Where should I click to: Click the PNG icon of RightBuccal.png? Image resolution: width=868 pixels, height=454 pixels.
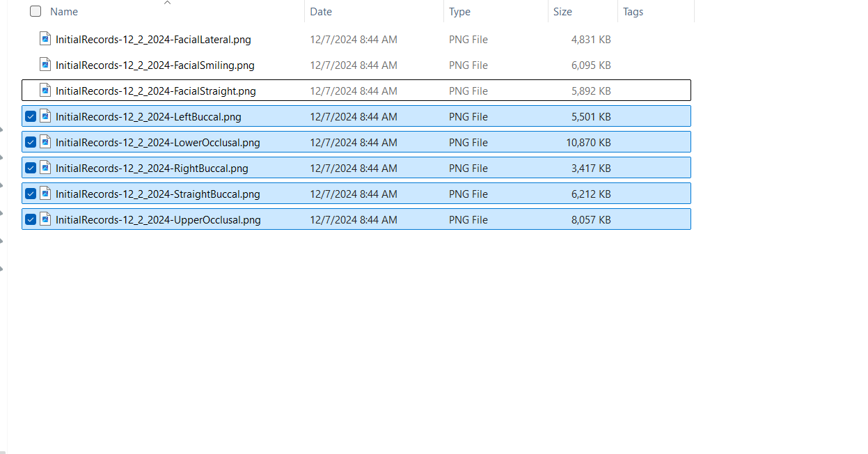click(x=45, y=168)
